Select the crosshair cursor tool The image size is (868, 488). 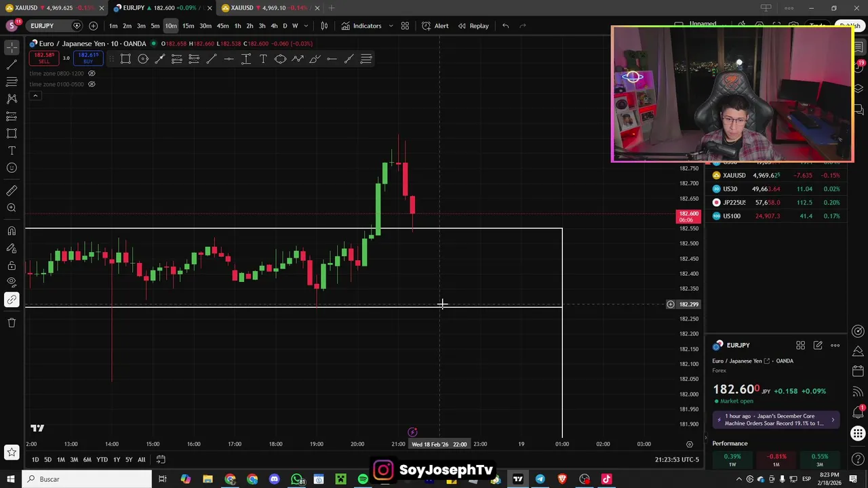pos(12,47)
